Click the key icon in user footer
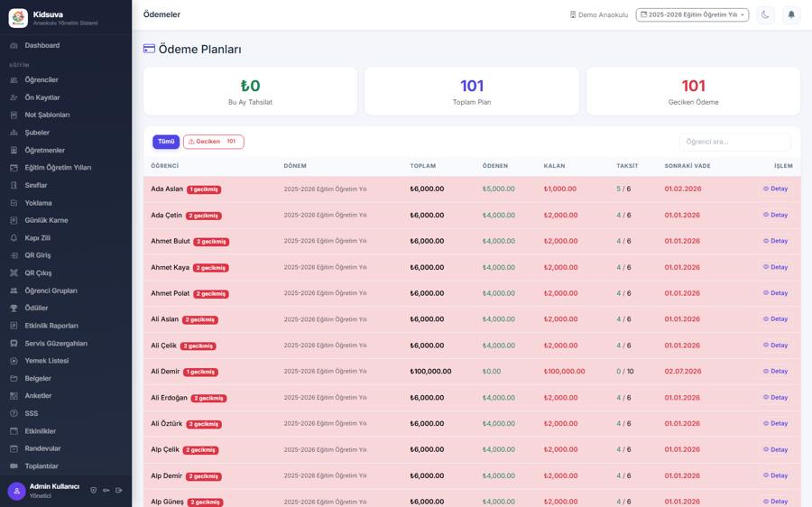812x507 pixels. [x=106, y=490]
